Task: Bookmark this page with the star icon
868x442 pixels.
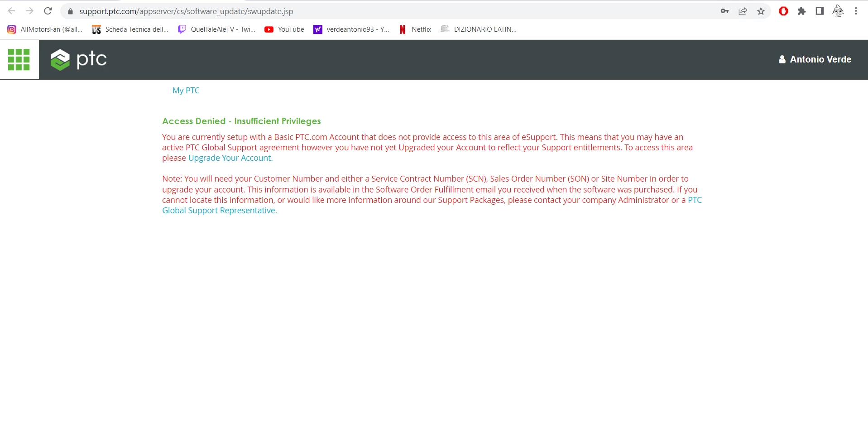Action: coord(761,11)
